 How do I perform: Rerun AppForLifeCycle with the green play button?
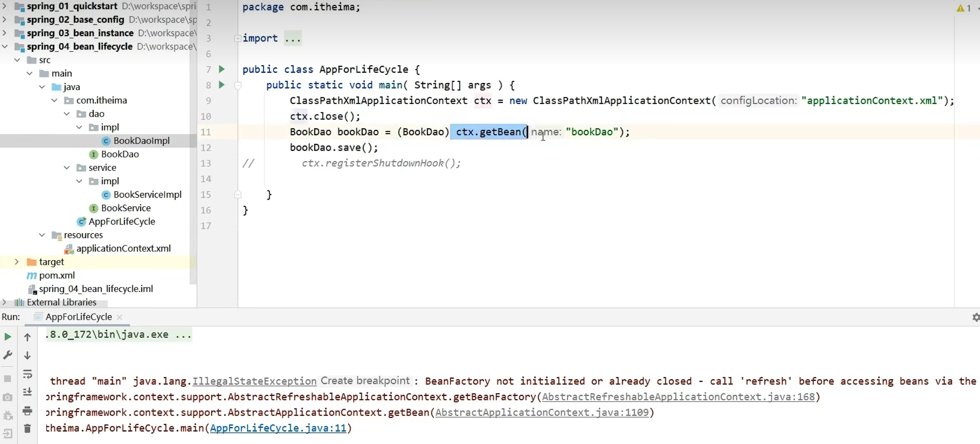tap(8, 337)
